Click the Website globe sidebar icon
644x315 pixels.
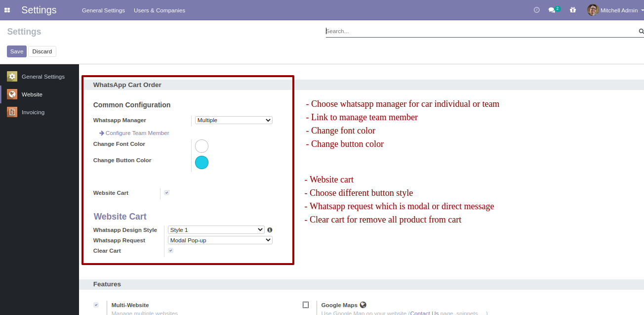pyautogui.click(x=12, y=94)
